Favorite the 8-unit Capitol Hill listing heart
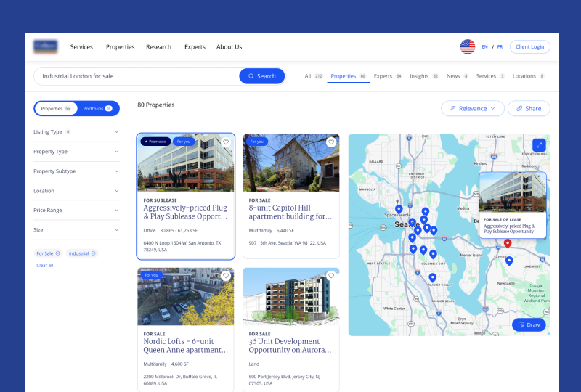 (331, 142)
